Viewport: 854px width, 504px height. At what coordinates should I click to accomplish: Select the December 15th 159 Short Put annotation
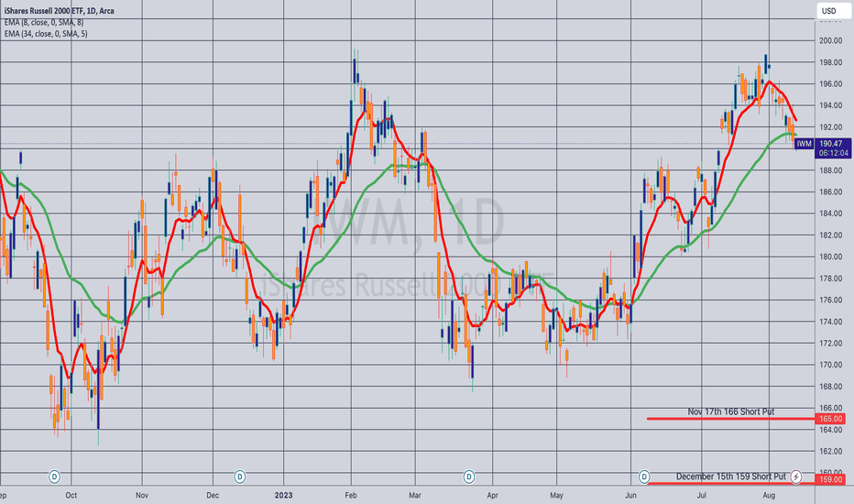(731, 477)
